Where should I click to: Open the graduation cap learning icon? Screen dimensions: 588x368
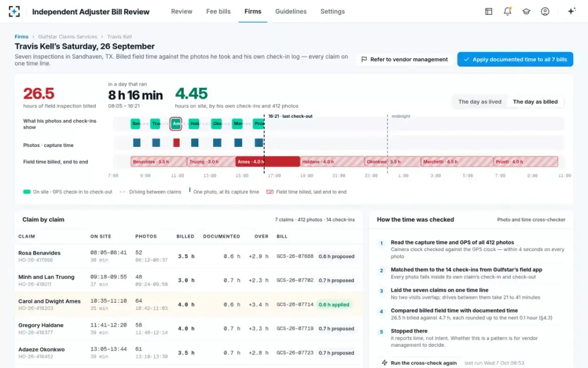coord(526,11)
